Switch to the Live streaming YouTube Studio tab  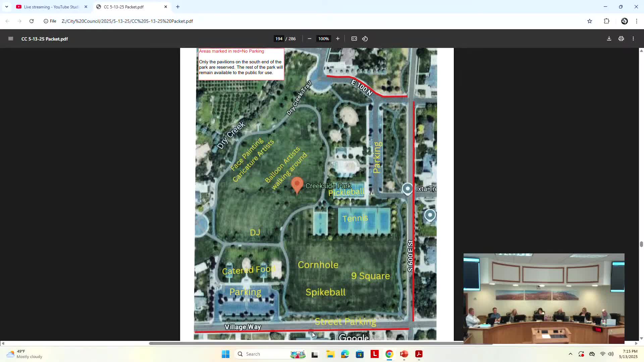click(x=50, y=7)
